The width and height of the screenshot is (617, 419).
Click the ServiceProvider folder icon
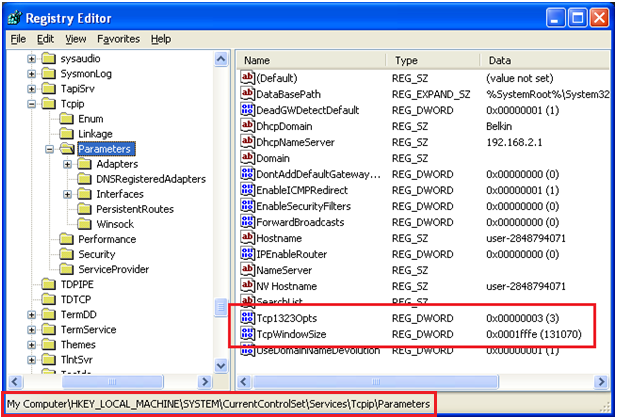(x=66, y=269)
